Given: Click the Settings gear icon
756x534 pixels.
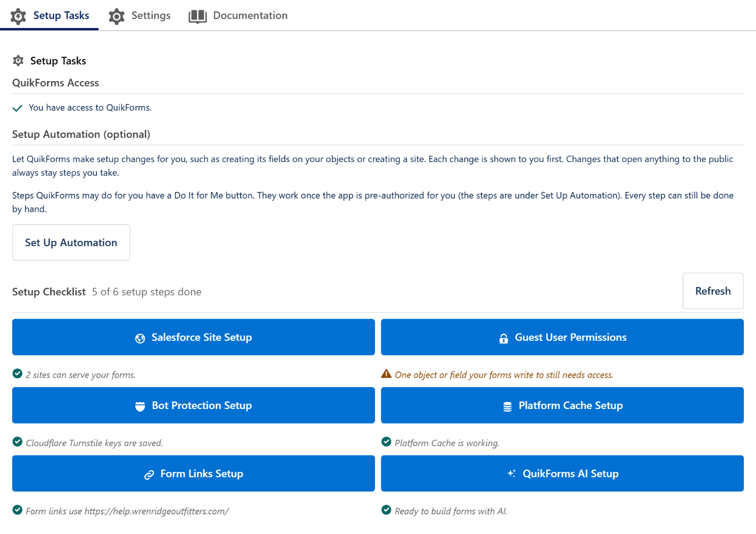Looking at the screenshot, I should pos(117,16).
